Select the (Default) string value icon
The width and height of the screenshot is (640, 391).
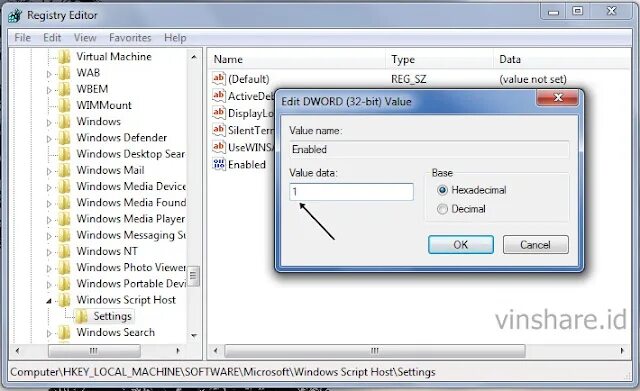(219, 78)
